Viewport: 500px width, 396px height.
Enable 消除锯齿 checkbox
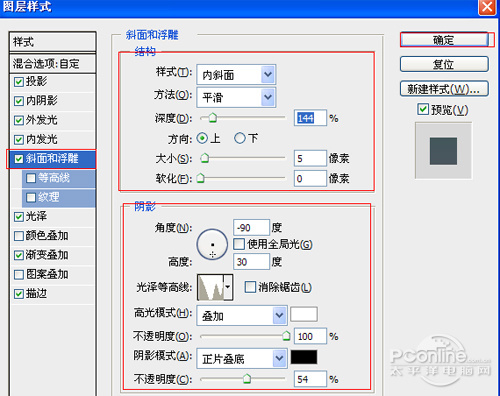[x=250, y=287]
